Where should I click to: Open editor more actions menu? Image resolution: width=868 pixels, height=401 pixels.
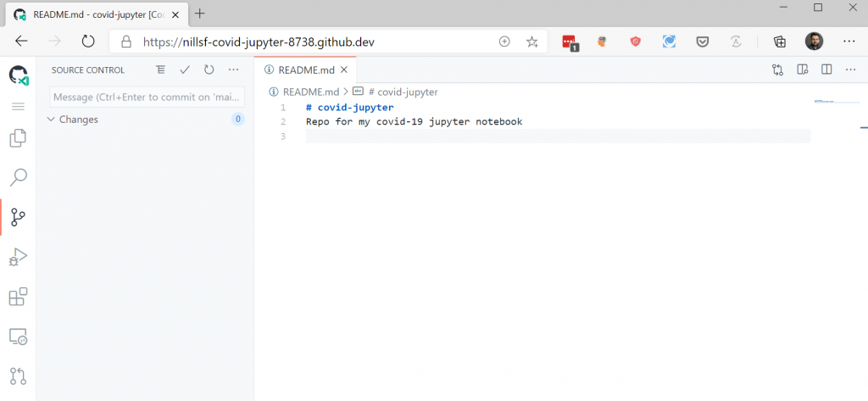pos(851,70)
